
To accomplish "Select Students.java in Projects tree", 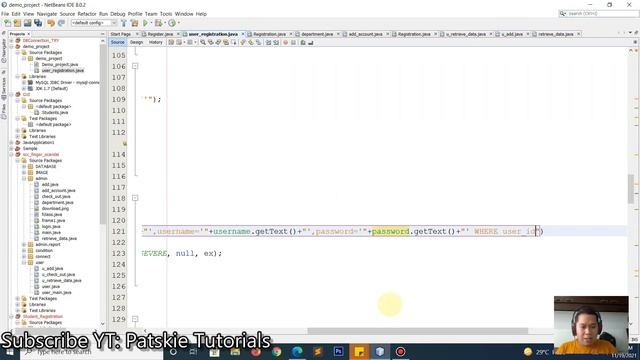I will tap(55, 112).
